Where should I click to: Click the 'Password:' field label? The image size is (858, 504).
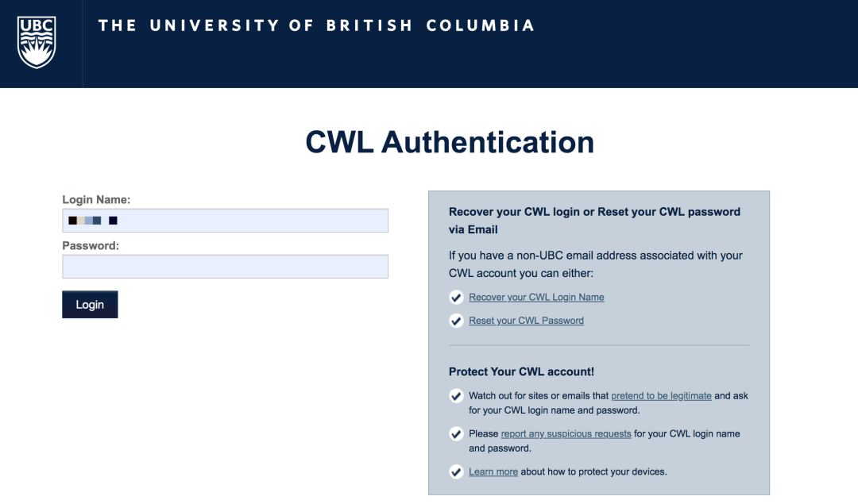(x=91, y=246)
